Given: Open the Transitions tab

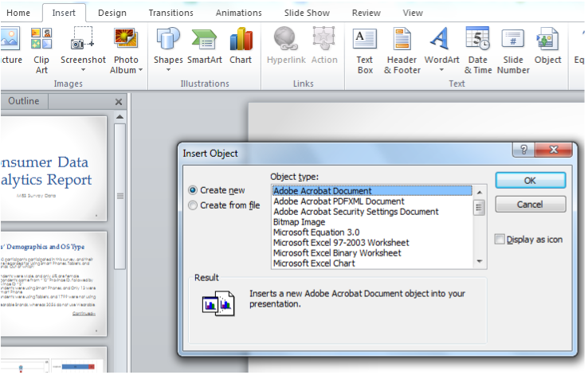Looking at the screenshot, I should (171, 13).
